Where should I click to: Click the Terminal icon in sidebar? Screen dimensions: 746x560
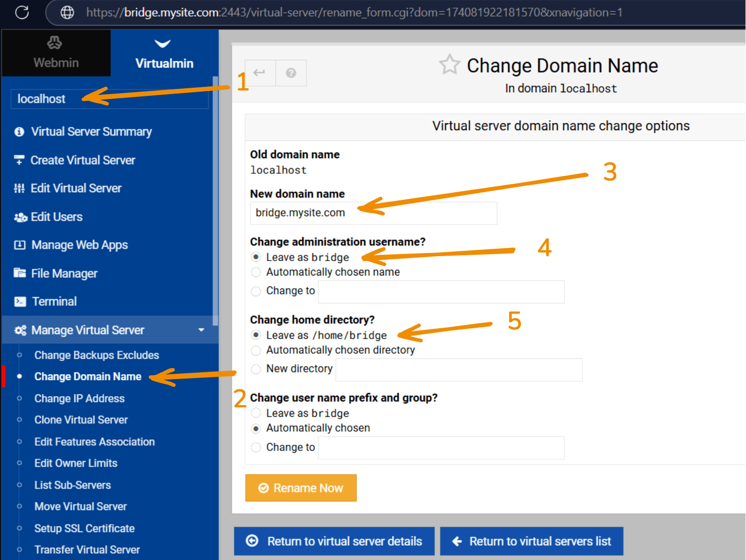click(20, 302)
